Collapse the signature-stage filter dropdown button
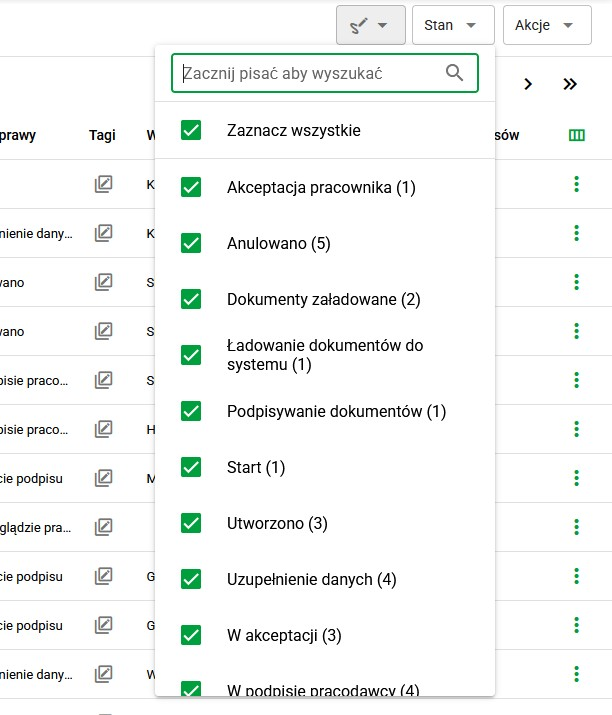Image resolution: width=612 pixels, height=715 pixels. (371, 25)
